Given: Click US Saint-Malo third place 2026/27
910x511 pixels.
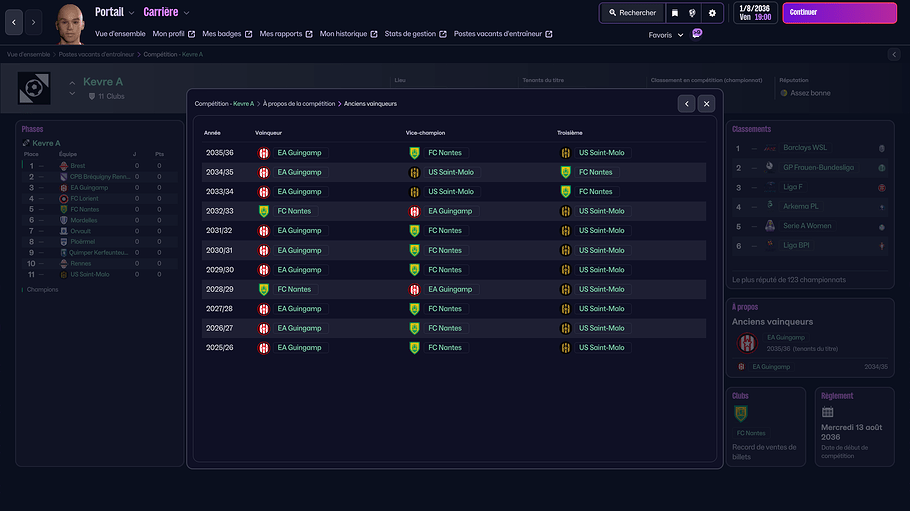Looking at the screenshot, I should [601, 328].
